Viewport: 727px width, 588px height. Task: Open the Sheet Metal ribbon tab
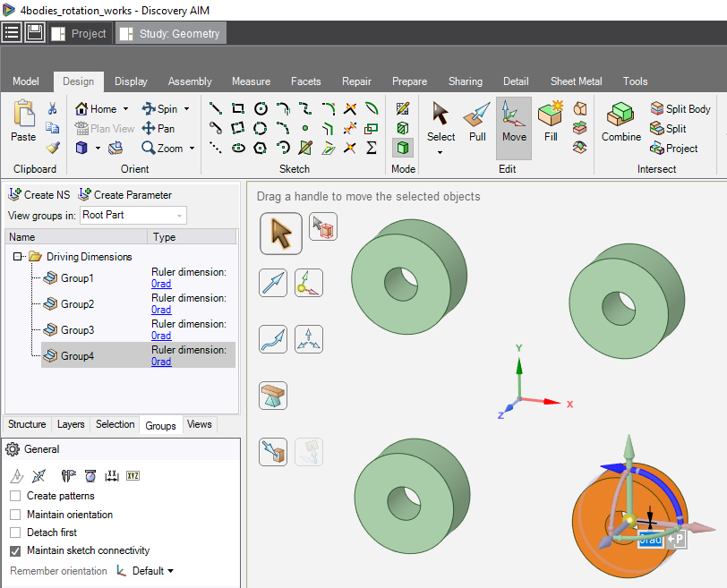pos(576,81)
